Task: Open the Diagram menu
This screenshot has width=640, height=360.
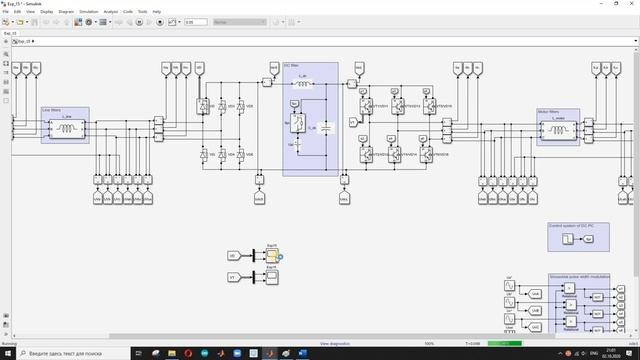Action: pos(66,12)
